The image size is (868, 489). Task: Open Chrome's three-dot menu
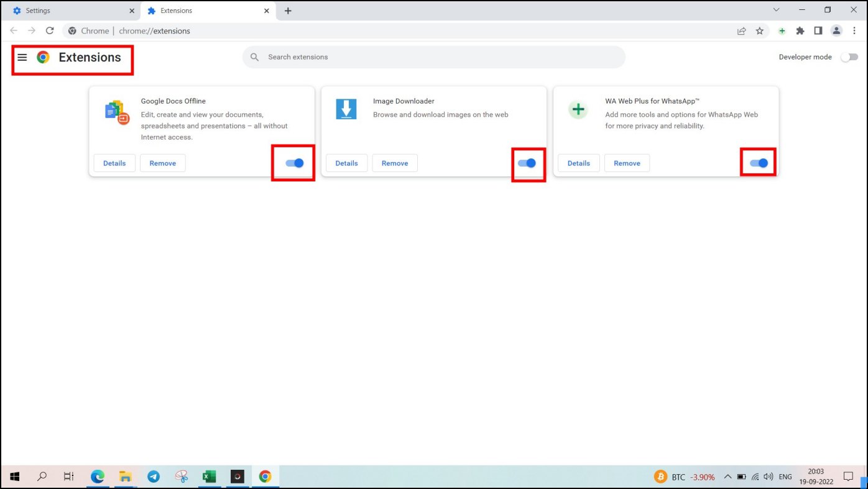pos(854,30)
